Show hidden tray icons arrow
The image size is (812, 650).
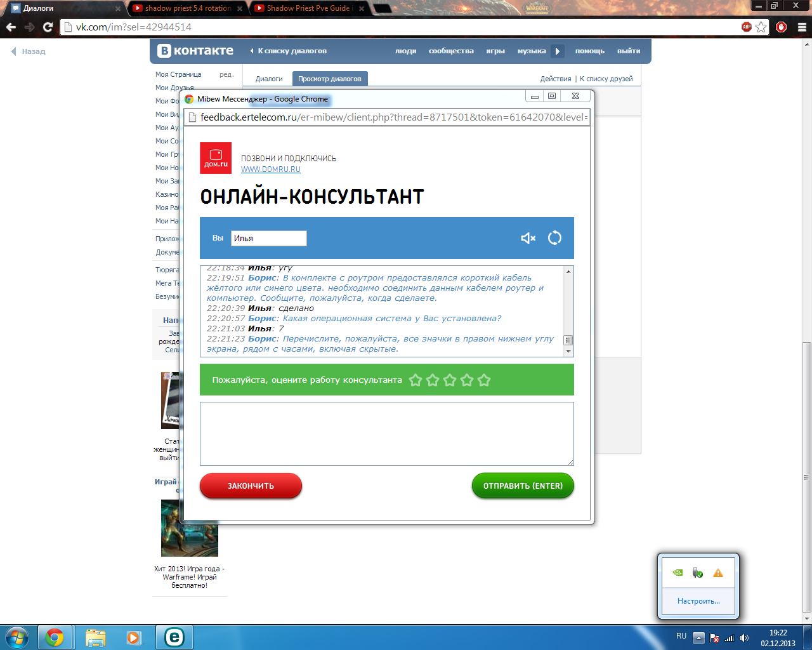pyautogui.click(x=698, y=638)
